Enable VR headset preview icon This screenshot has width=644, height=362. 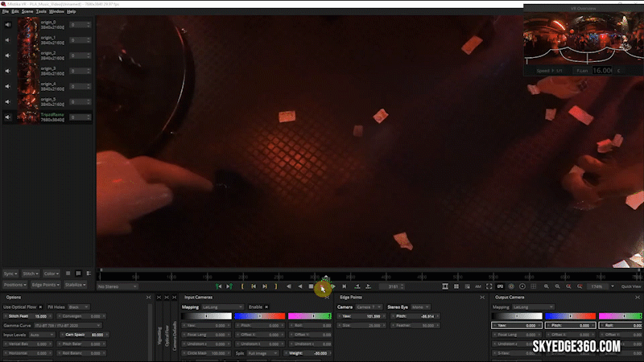[500, 286]
